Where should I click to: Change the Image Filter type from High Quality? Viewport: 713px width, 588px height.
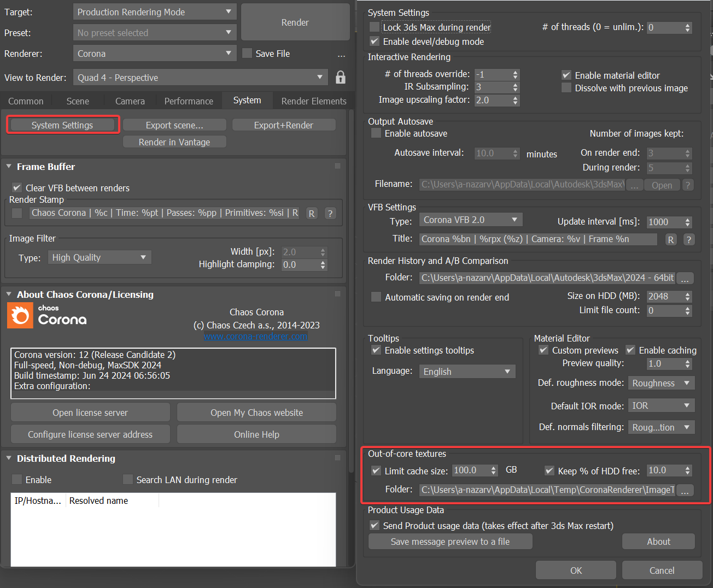coord(99,257)
